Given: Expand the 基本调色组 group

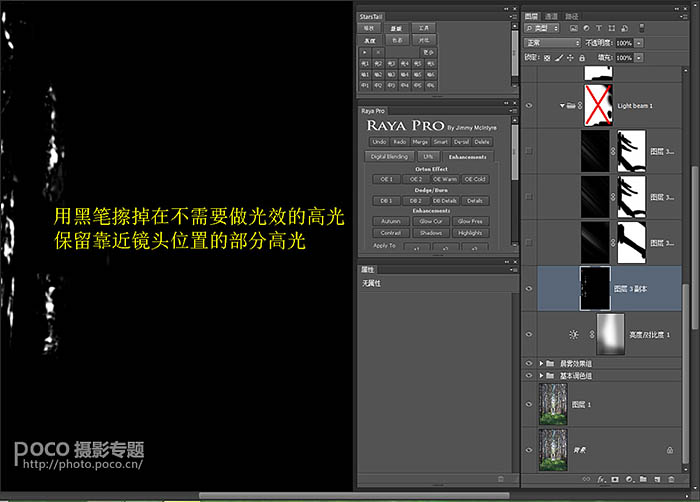Looking at the screenshot, I should pos(541,376).
